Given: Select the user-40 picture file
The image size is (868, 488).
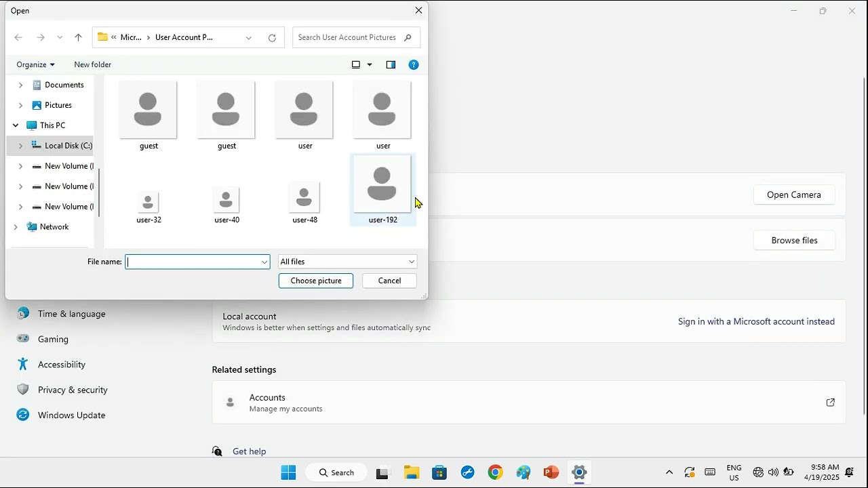Looking at the screenshot, I should tap(226, 206).
